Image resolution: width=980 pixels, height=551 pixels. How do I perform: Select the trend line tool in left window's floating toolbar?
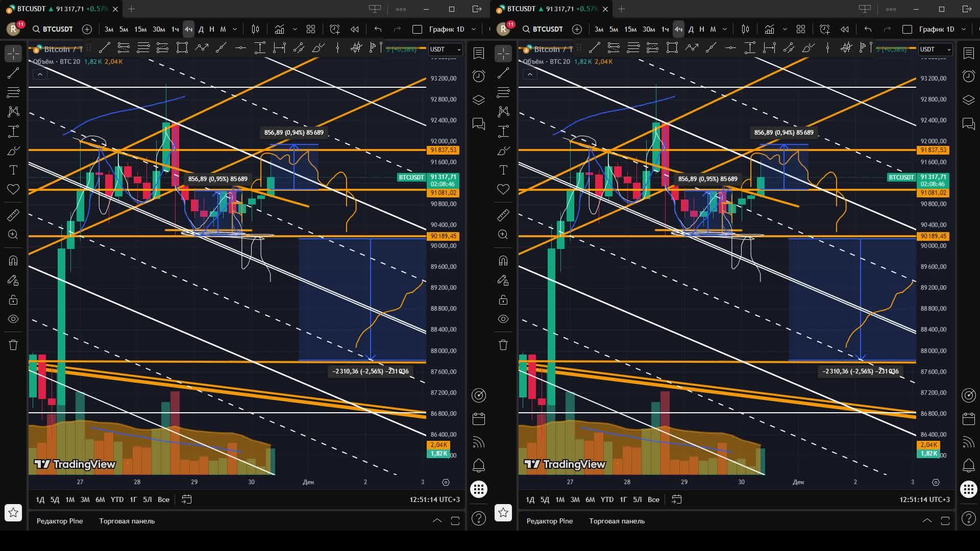click(x=105, y=48)
